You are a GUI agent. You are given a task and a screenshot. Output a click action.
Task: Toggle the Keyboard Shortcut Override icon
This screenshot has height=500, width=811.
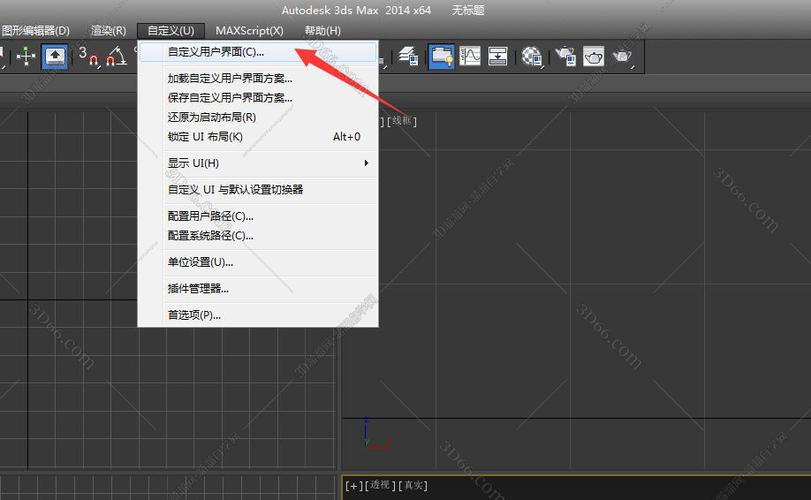point(54,56)
